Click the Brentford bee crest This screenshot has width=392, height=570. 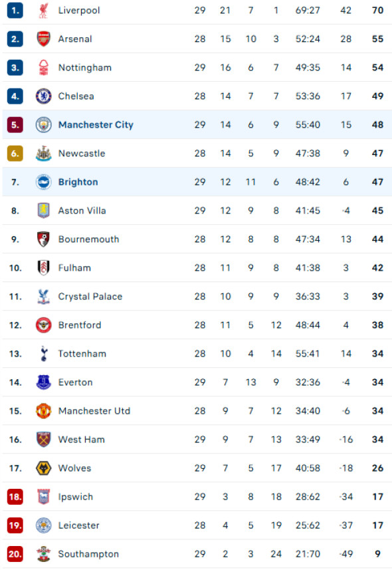click(x=43, y=325)
